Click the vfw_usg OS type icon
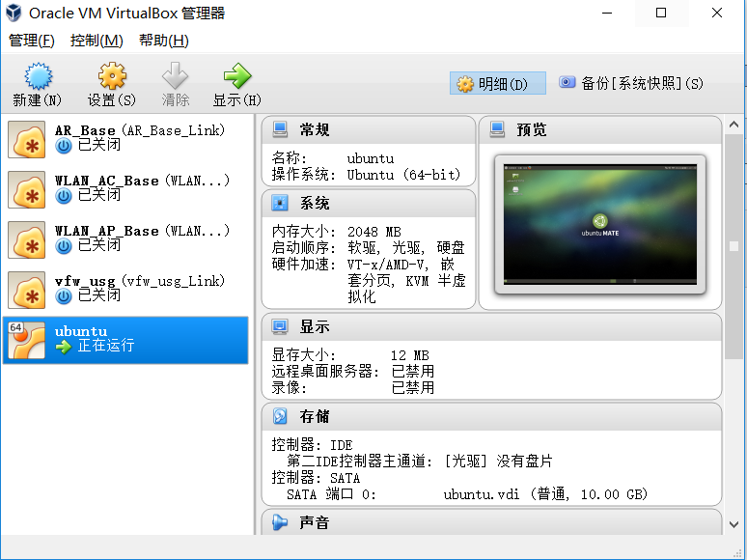747x560 pixels. pos(27,291)
